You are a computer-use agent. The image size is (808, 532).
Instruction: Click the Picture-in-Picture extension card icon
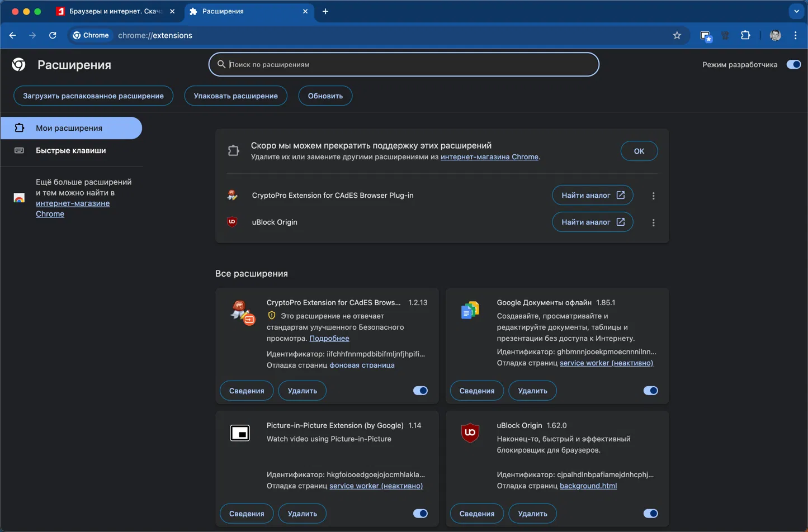point(240,433)
